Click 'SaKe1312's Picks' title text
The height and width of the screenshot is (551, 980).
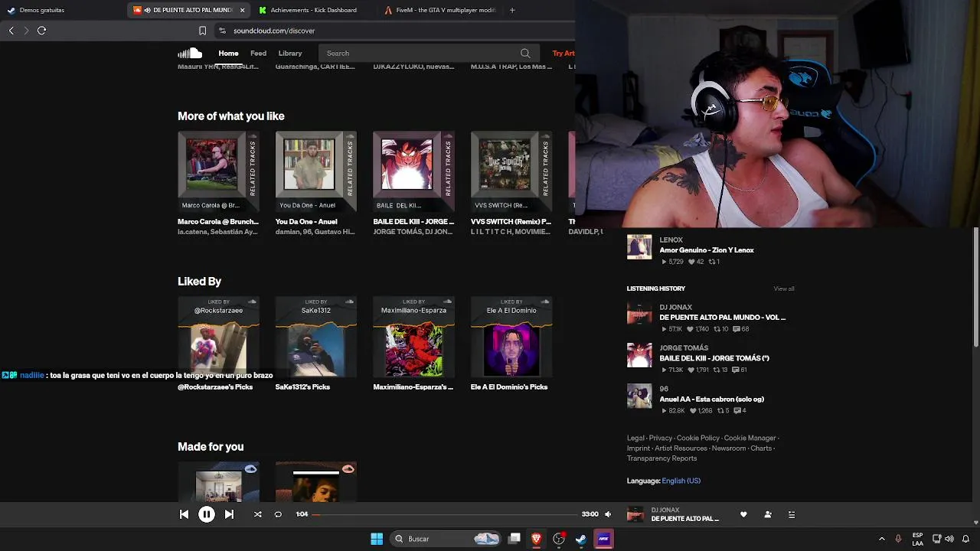point(302,386)
